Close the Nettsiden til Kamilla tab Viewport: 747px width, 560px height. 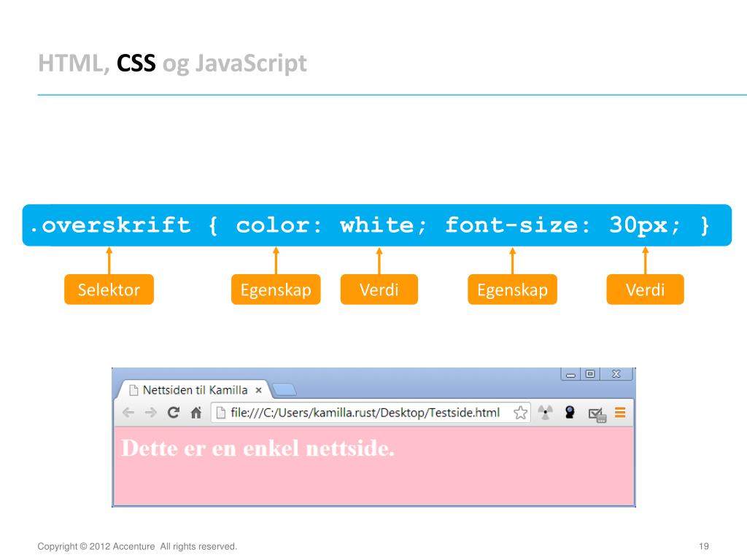259,391
